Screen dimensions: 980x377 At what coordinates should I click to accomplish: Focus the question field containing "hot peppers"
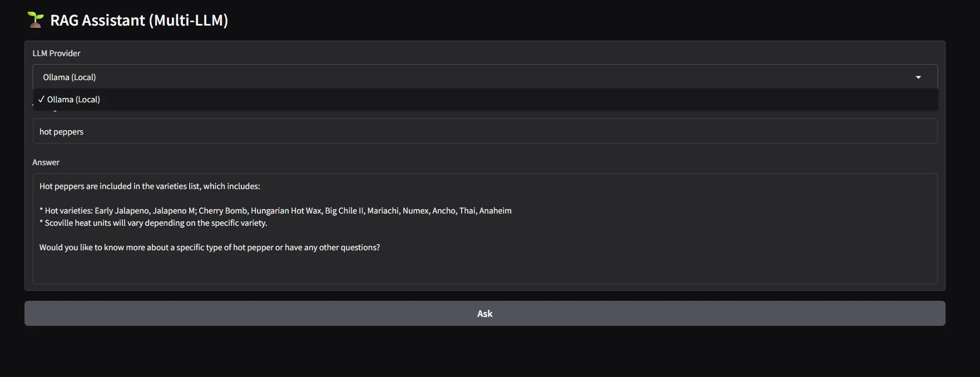[x=485, y=132]
